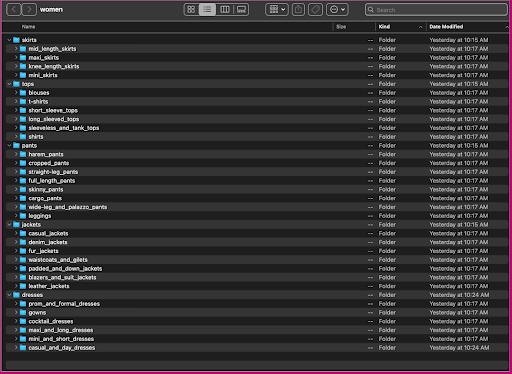Select the jackets folder icon
This screenshot has width=512, height=374.
(16, 225)
